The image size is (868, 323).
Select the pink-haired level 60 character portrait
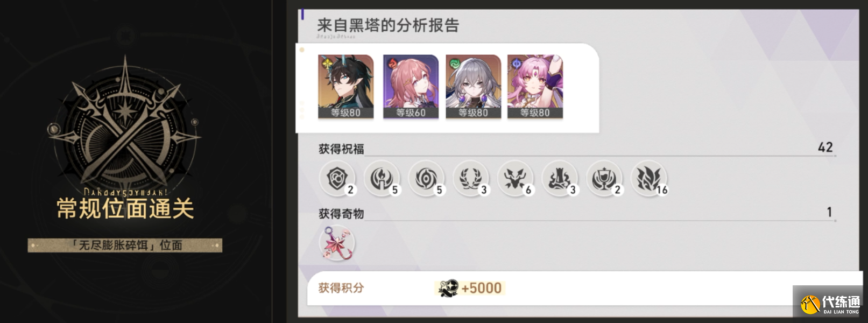(411, 86)
